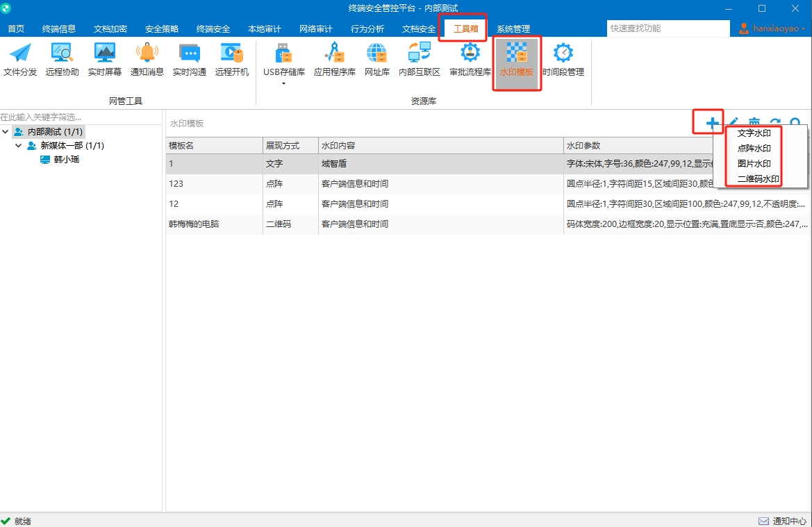Choose 文字水印 from the add menu

pos(754,133)
